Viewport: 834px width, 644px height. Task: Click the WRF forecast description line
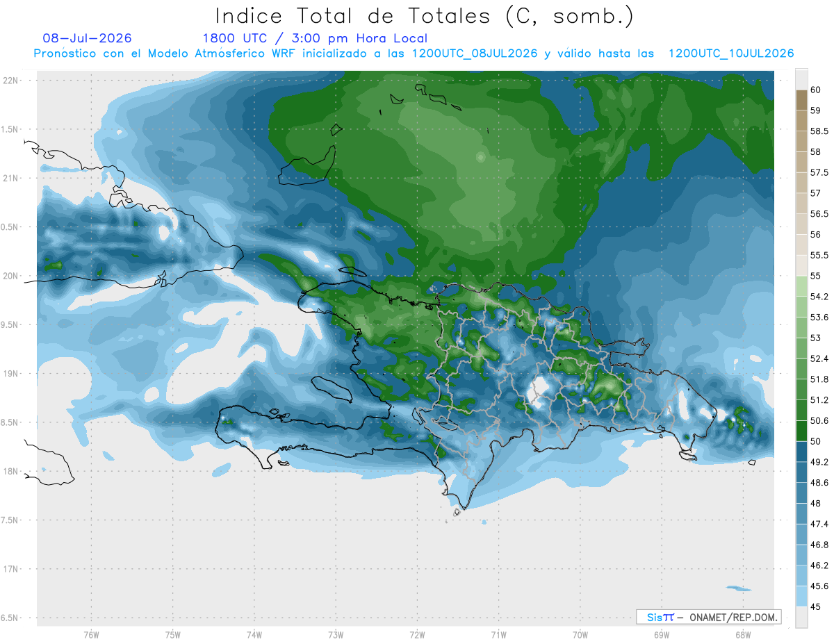pyautogui.click(x=414, y=53)
